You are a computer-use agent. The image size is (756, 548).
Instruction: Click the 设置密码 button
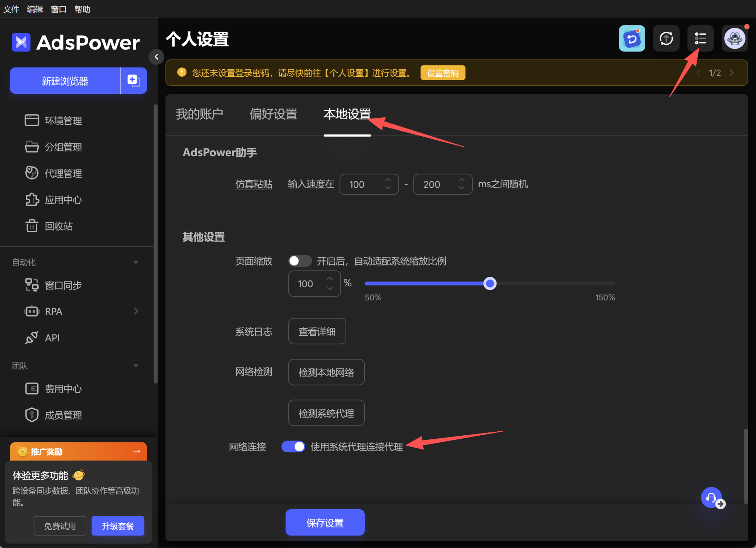tap(442, 73)
